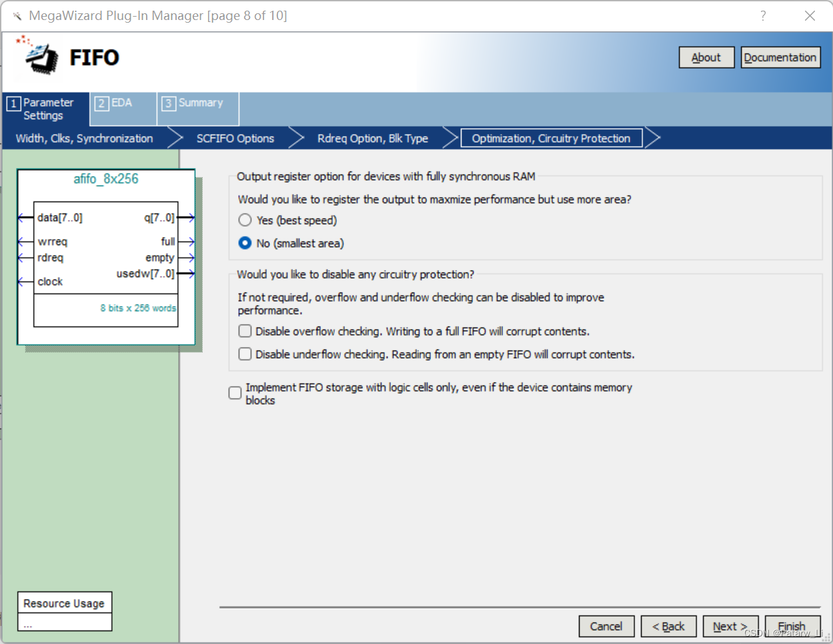Go to the Width, Clks, Synchronization step

(83, 138)
